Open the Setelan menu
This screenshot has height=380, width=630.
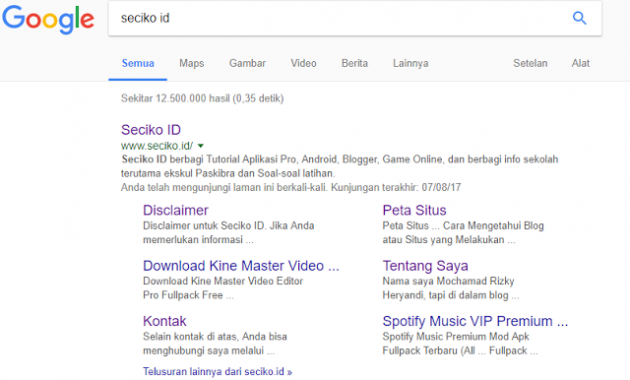(x=530, y=63)
